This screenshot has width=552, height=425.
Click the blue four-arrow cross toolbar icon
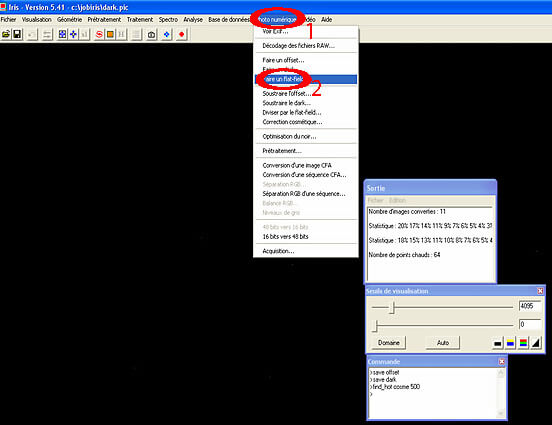click(x=73, y=35)
